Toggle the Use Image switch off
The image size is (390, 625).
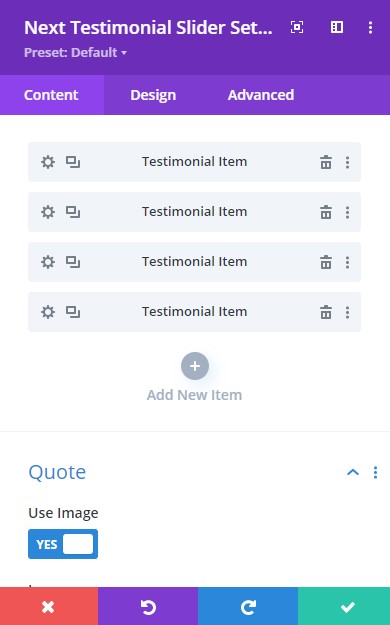pos(63,544)
